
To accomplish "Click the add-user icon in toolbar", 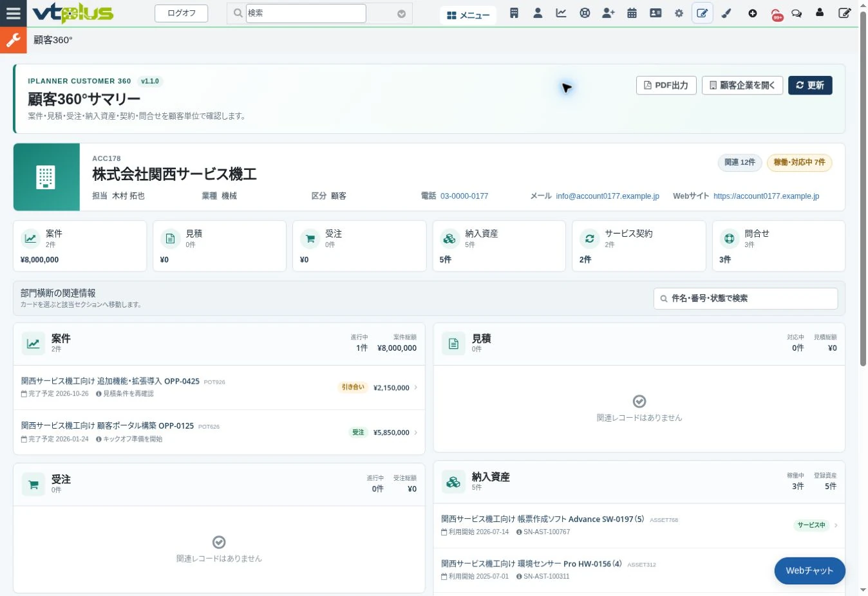I will pos(609,13).
